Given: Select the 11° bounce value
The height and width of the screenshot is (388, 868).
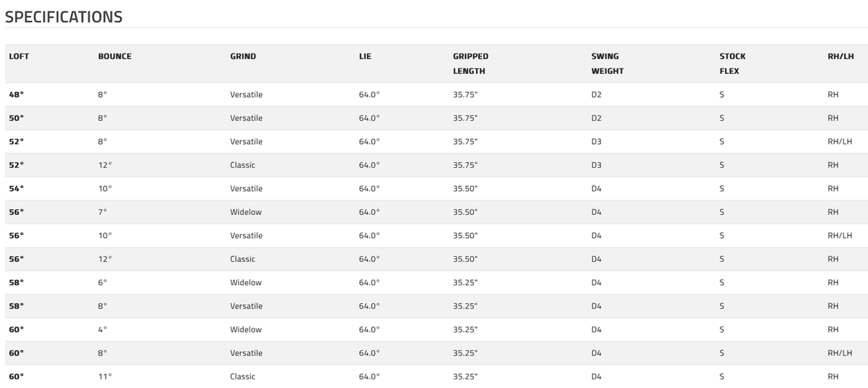Looking at the screenshot, I should [105, 377].
